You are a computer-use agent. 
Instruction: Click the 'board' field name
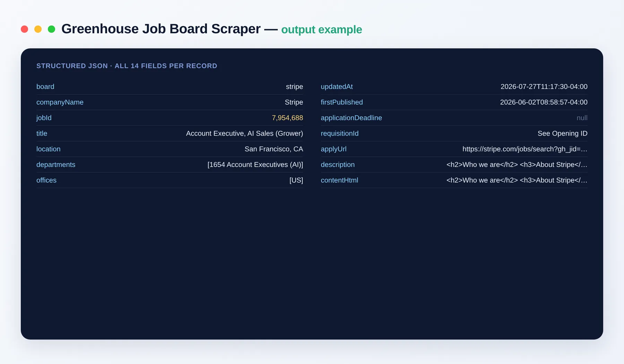[45, 87]
